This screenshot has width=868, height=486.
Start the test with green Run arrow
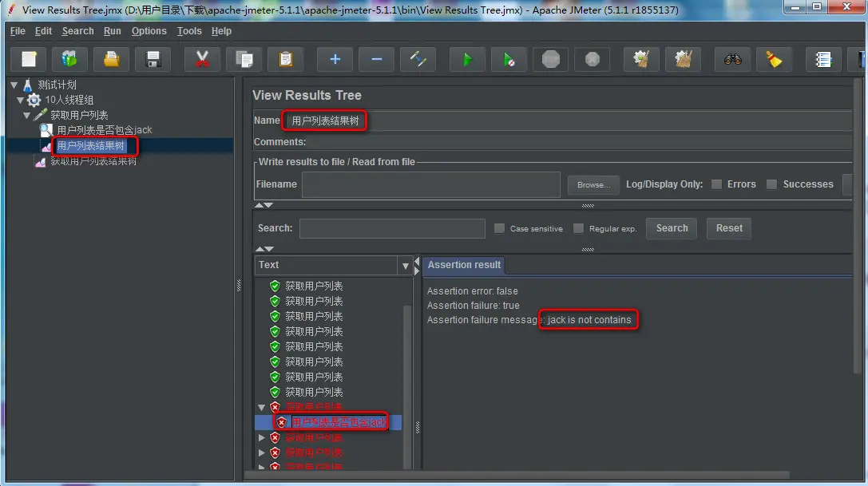pos(467,59)
